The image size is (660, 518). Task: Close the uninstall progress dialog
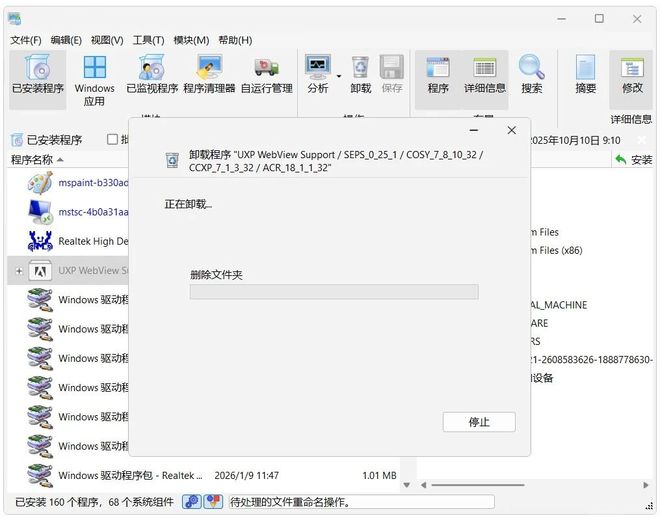coord(511,130)
